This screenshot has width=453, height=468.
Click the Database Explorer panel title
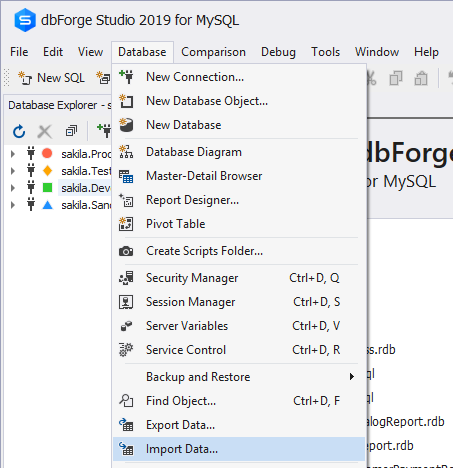59,105
